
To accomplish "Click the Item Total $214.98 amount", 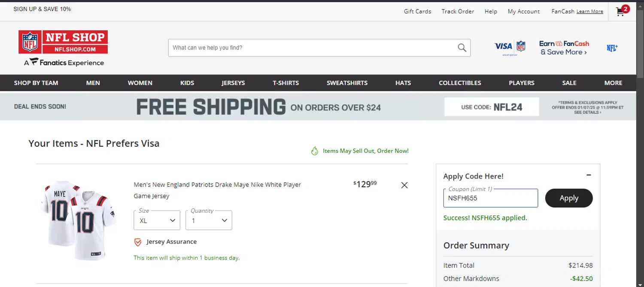I will (x=580, y=266).
